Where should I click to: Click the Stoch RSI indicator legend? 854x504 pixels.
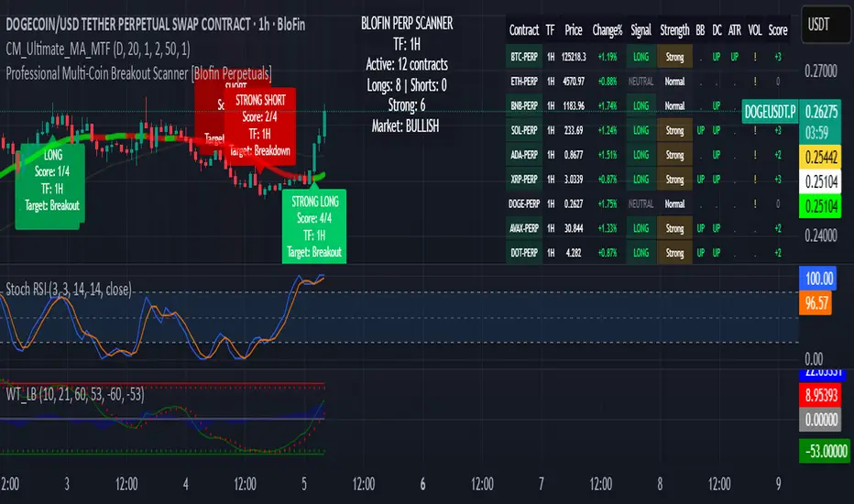(x=69, y=289)
